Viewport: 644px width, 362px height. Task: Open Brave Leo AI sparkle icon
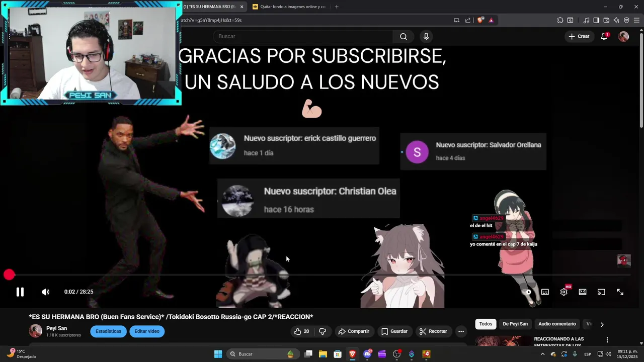tap(616, 20)
